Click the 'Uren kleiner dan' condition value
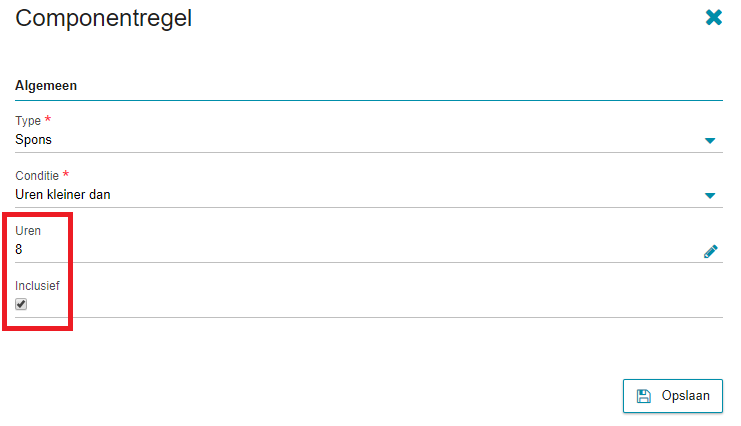The width and height of the screenshot is (741, 426). (x=62, y=194)
